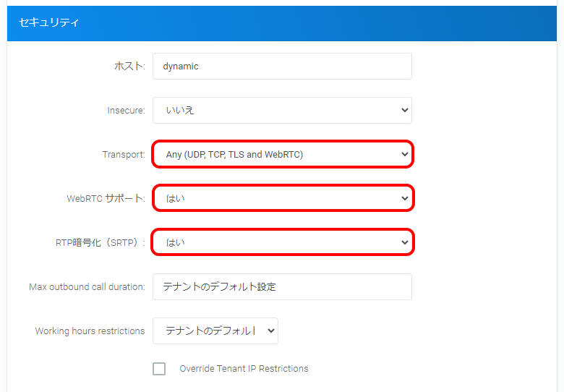Click the chevron arrow of WebRTC サポート dropdown
Viewport: 564px width, 392px height.
tap(404, 198)
